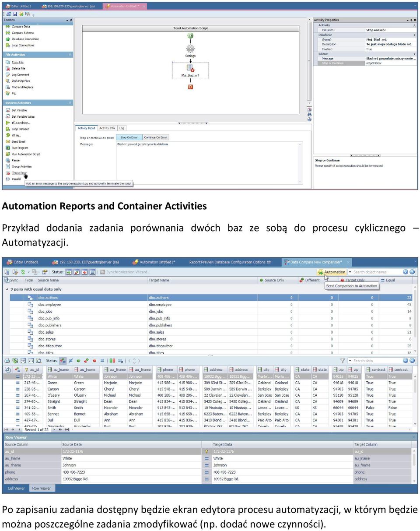This screenshot has height=531, width=420.
Task: Select the Group Activities item
Action: (18, 166)
